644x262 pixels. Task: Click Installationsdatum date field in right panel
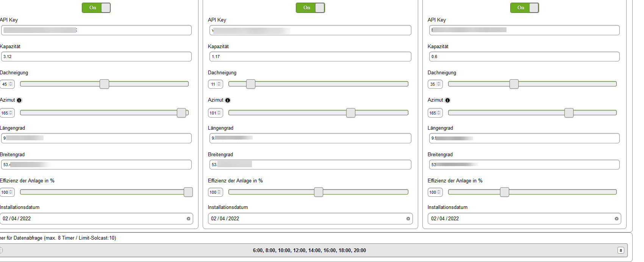coord(524,219)
